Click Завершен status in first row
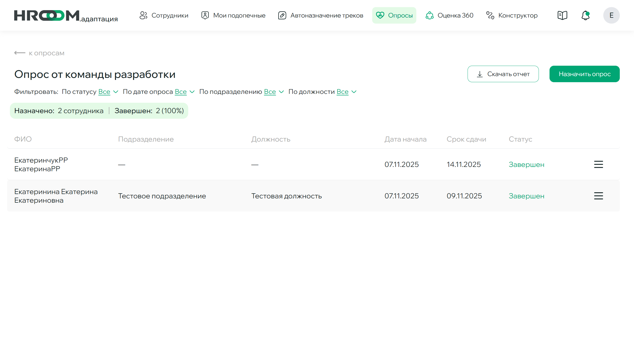 click(x=526, y=165)
